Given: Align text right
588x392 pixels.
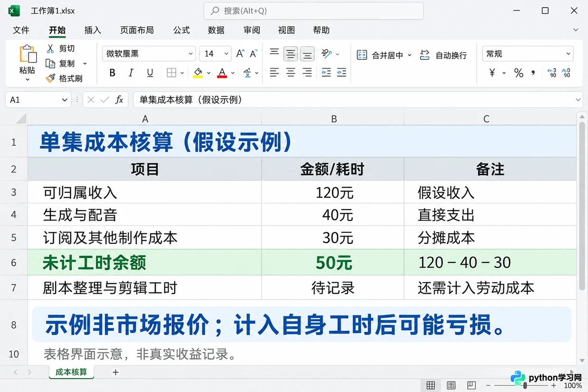Looking at the screenshot, I should click(307, 73).
